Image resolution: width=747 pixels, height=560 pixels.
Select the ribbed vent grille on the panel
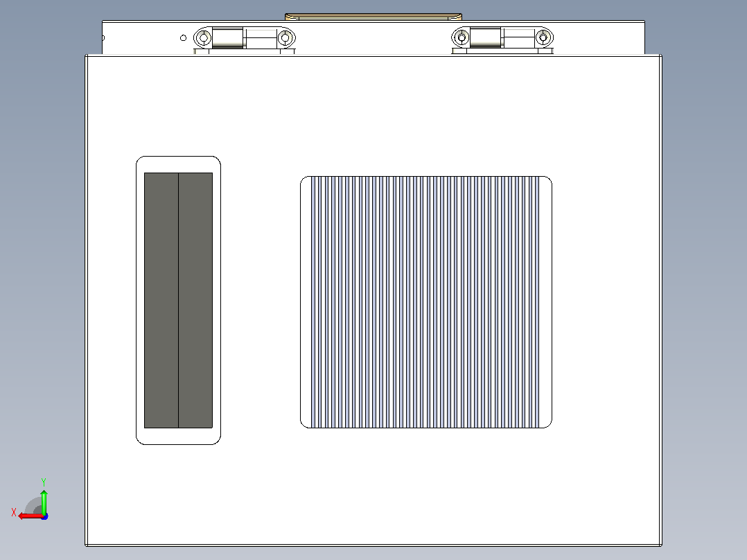[x=426, y=302]
